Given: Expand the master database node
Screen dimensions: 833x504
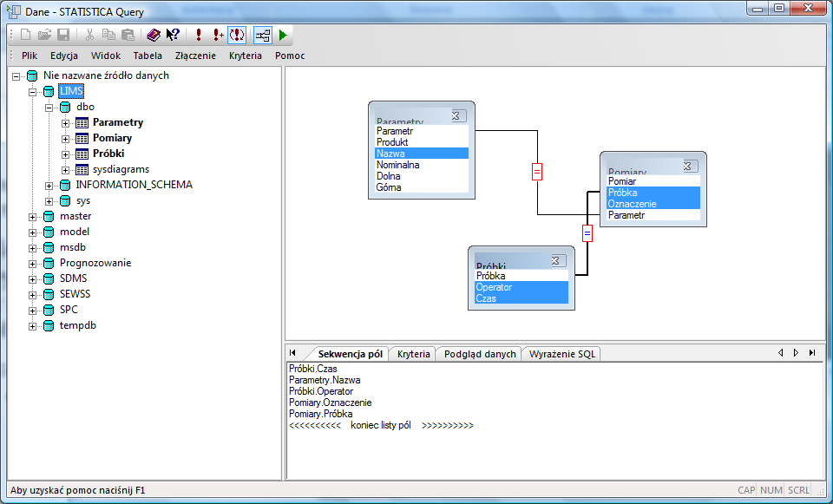Looking at the screenshot, I should 32,217.
